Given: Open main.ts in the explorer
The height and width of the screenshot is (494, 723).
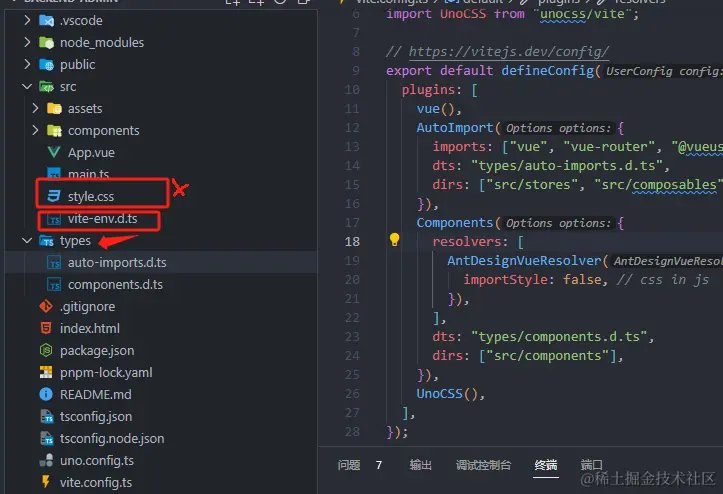Looking at the screenshot, I should [x=88, y=174].
